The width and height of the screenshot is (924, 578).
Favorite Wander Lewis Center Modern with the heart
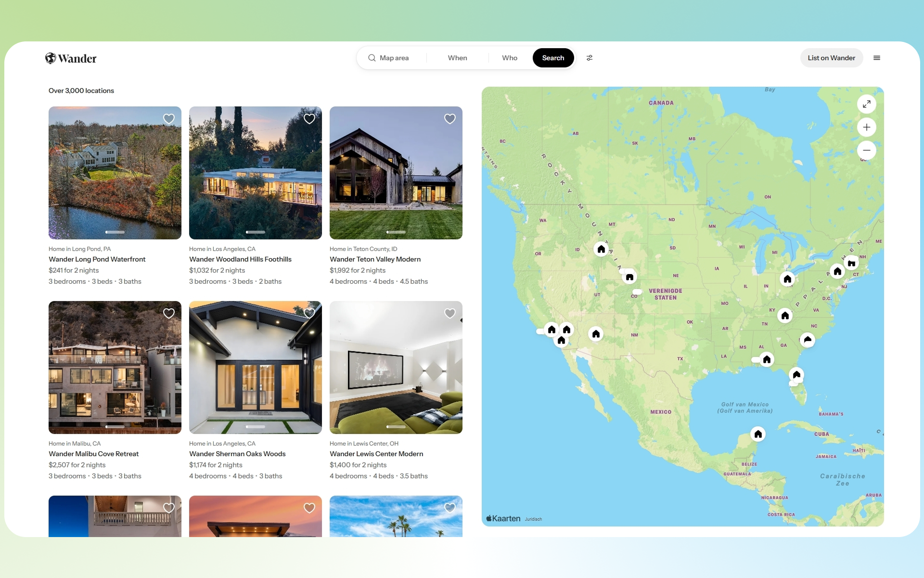450,314
